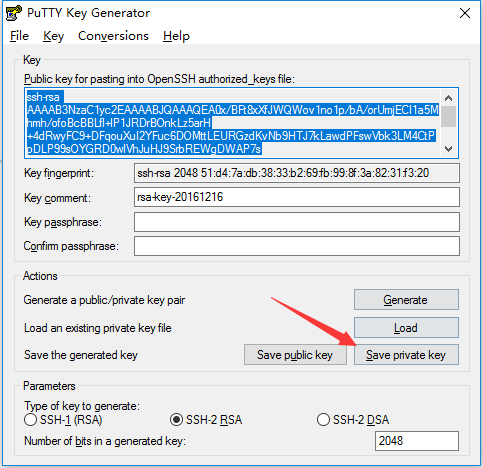Click the 'Confirm passphrase:' label

pyautogui.click(x=71, y=246)
